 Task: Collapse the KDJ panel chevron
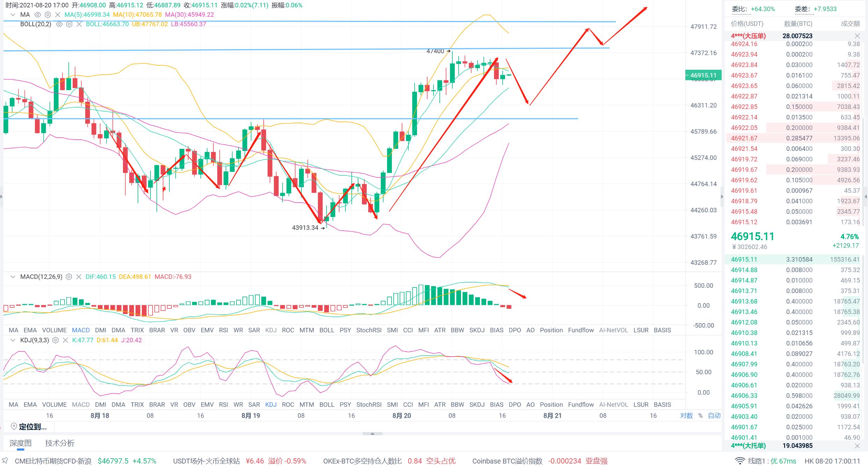point(13,340)
